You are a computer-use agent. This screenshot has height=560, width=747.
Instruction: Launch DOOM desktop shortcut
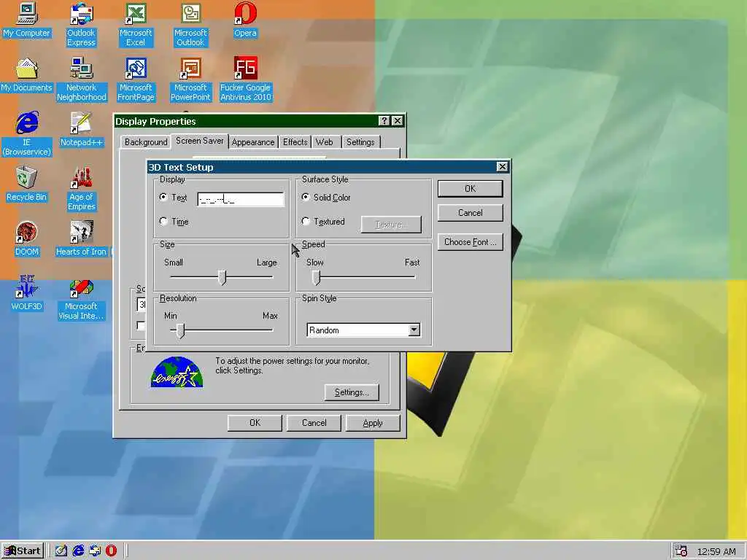tap(27, 239)
